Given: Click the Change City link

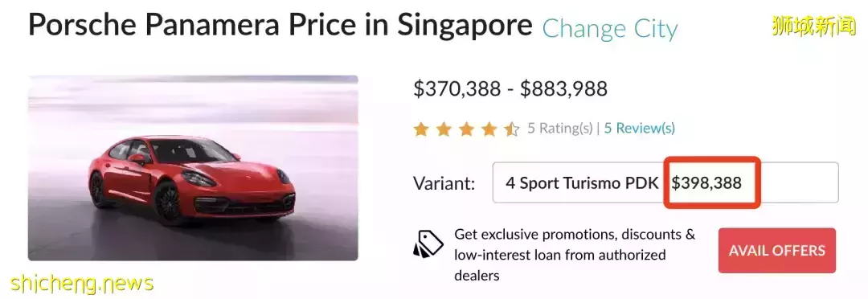Looking at the screenshot, I should point(609,28).
